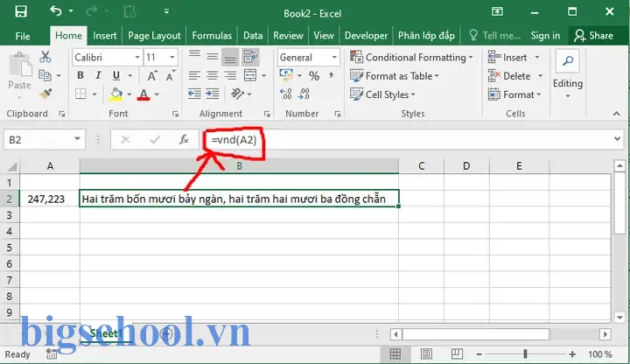The height and width of the screenshot is (364, 630).
Task: Switch to the Review tab
Action: [x=288, y=36]
